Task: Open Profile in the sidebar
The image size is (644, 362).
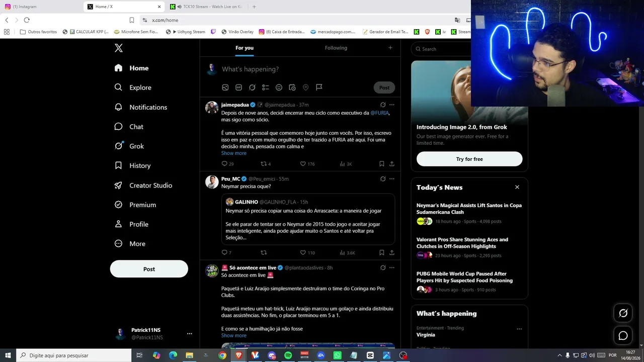Action: coord(131,224)
